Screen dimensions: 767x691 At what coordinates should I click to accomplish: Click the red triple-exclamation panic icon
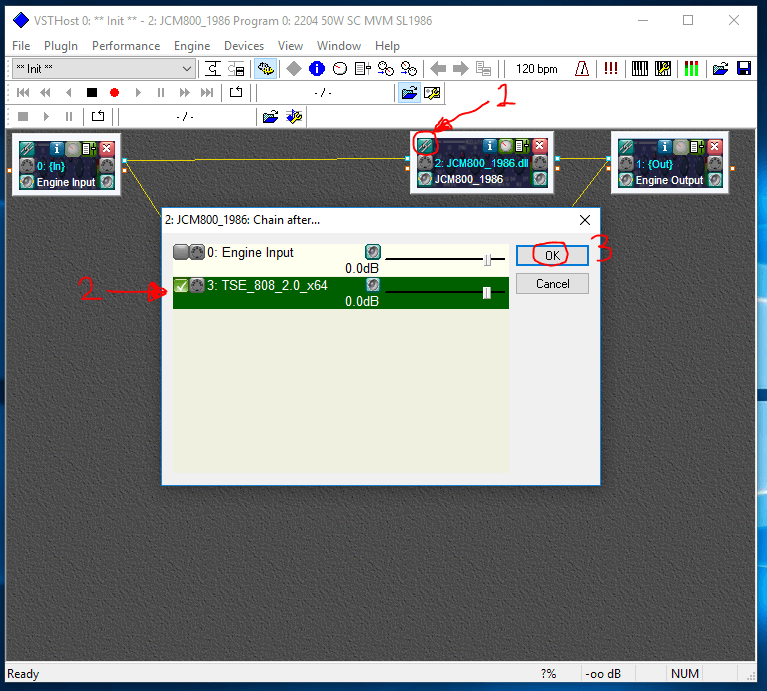coord(610,68)
